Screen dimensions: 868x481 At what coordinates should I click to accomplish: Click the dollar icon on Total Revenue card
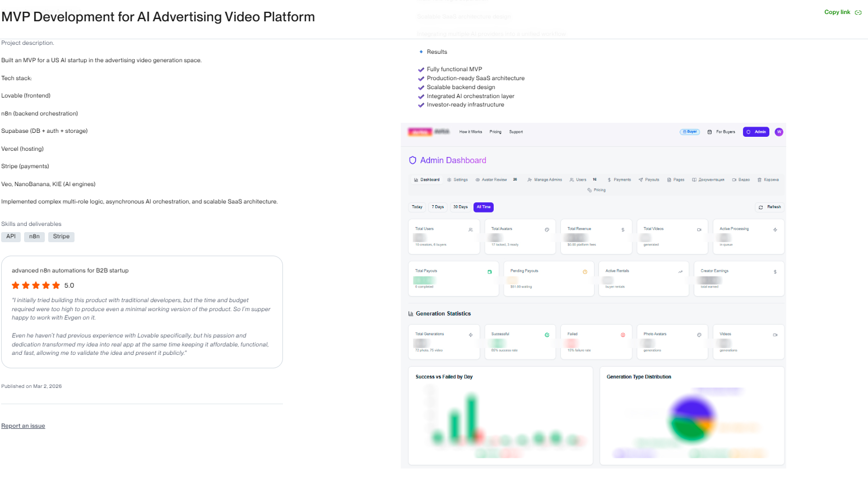[623, 229]
